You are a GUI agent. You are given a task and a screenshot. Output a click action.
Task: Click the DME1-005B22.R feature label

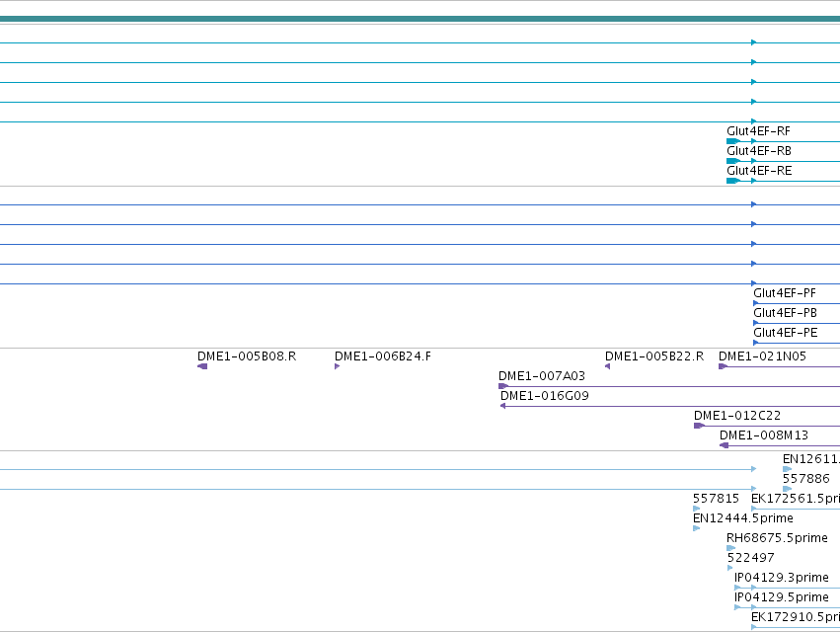point(654,356)
